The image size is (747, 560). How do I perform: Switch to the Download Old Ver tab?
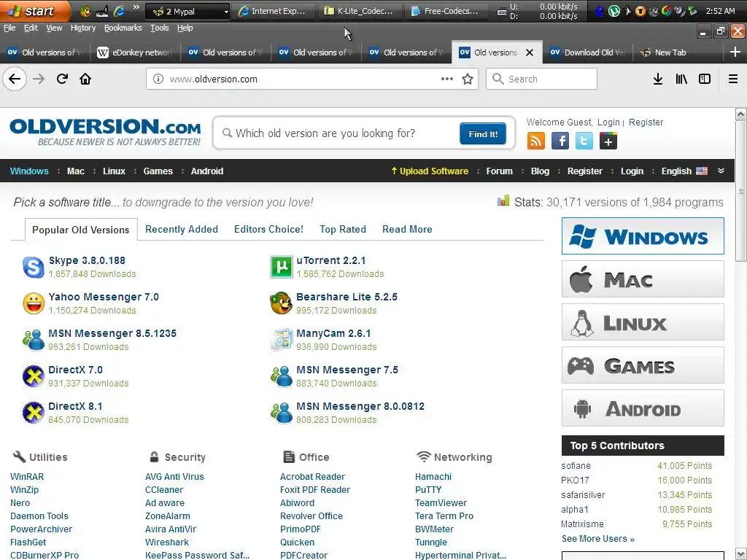click(587, 52)
